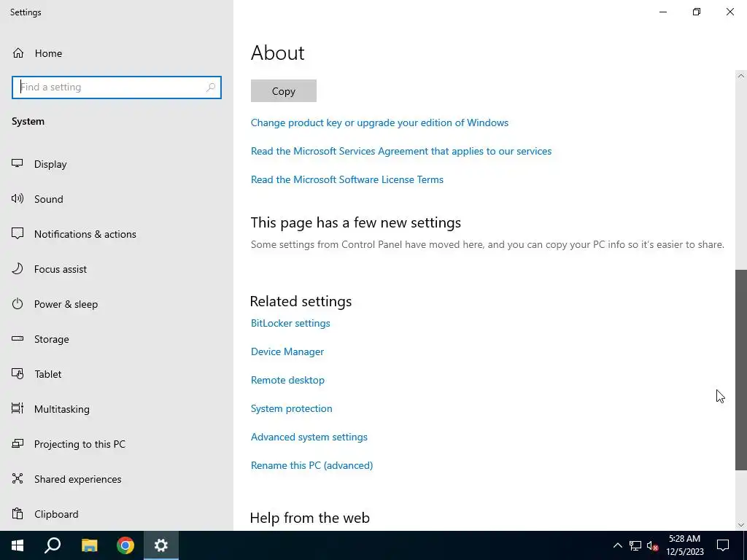Open Microsoft Software License Terms link
Screen dimensions: 747x560
click(x=347, y=179)
